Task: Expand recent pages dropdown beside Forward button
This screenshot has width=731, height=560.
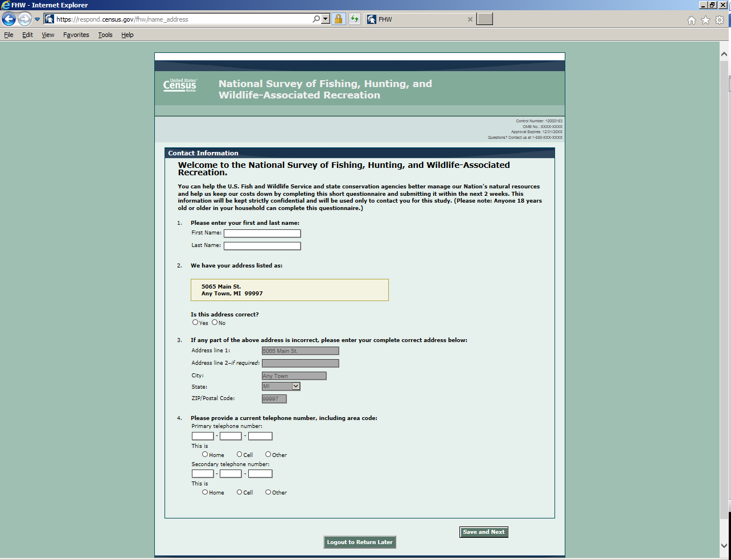Action: tap(38, 19)
